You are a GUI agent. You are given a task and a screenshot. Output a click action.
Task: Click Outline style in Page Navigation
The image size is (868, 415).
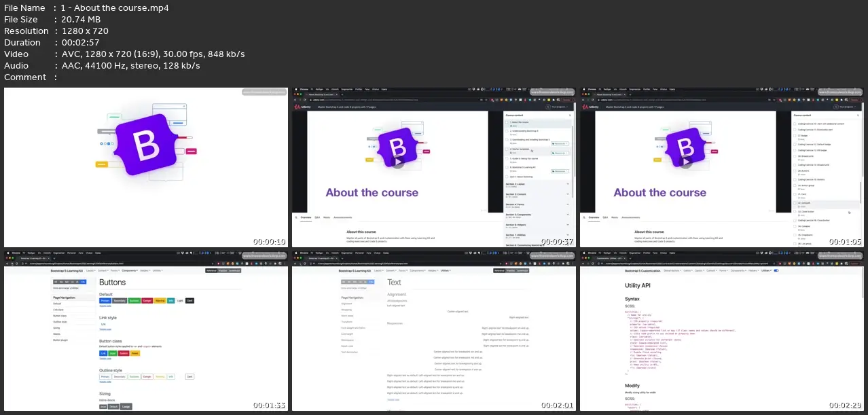60,322
